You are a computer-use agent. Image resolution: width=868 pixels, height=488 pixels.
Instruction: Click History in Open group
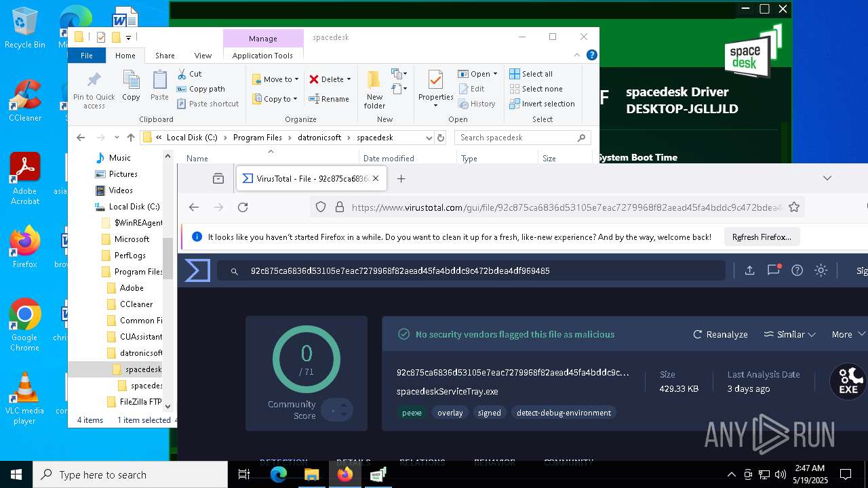pos(477,104)
